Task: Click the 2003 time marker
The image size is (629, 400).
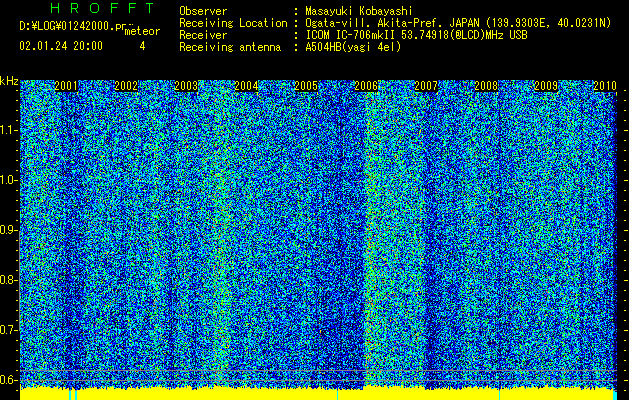Action: 186,86
